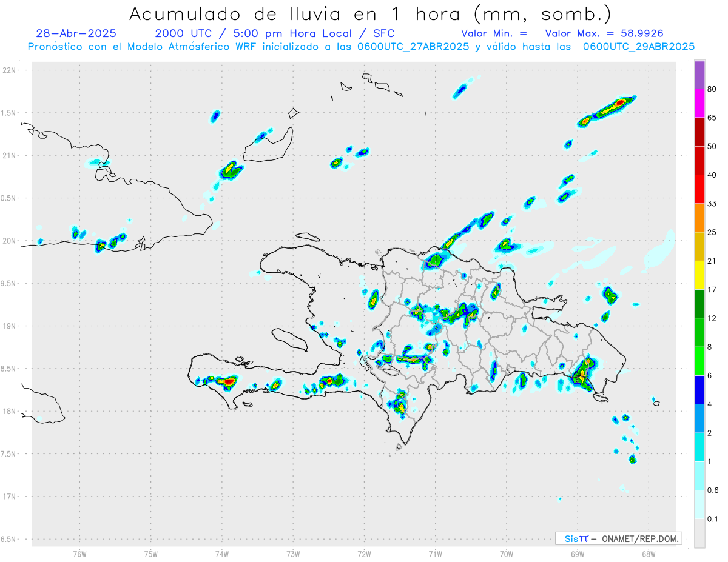This screenshot has height=562, width=728.
Task: Pick the pale cyan swatch between 0.6 and 1
Action: pos(699,476)
